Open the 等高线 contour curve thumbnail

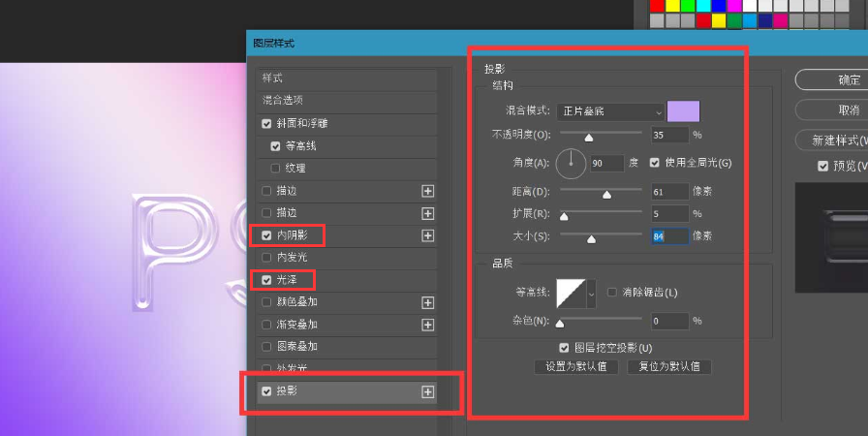(x=571, y=293)
